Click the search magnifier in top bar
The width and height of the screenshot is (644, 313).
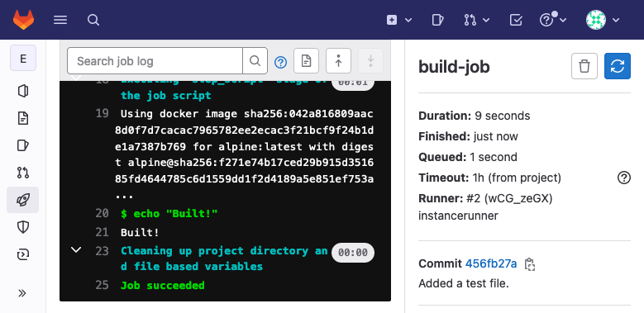coord(93,20)
